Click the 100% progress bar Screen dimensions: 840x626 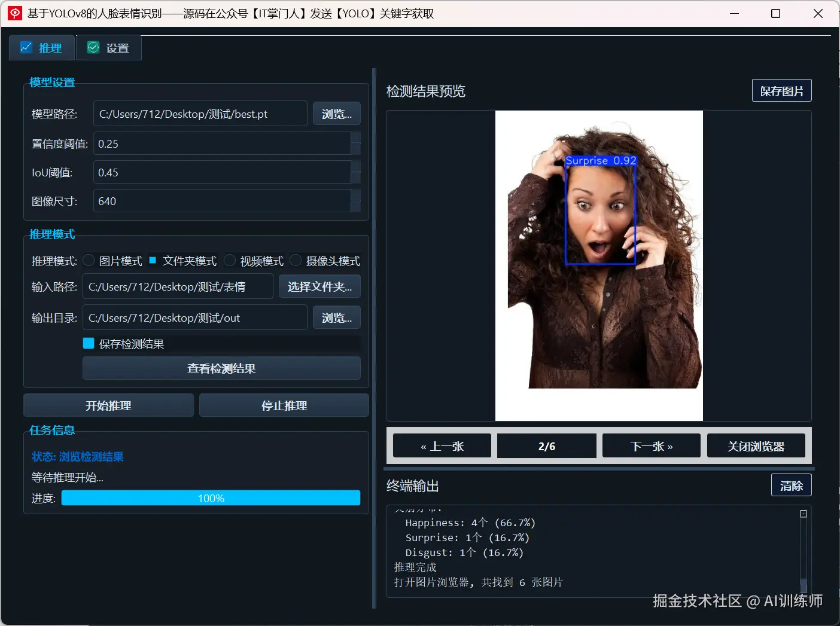(211, 497)
